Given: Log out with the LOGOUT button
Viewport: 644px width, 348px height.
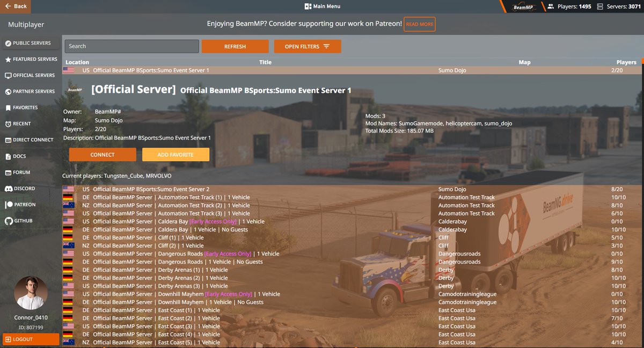Looking at the screenshot, I should [x=31, y=339].
